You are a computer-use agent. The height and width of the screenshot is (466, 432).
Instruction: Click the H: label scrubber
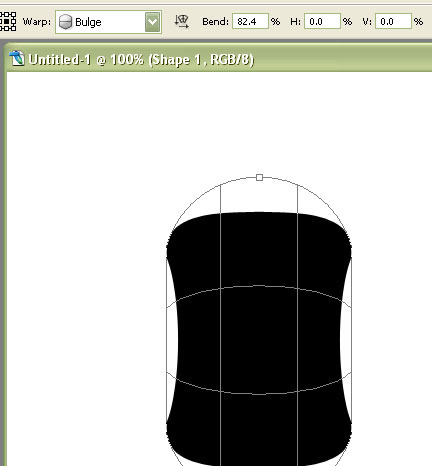click(295, 22)
